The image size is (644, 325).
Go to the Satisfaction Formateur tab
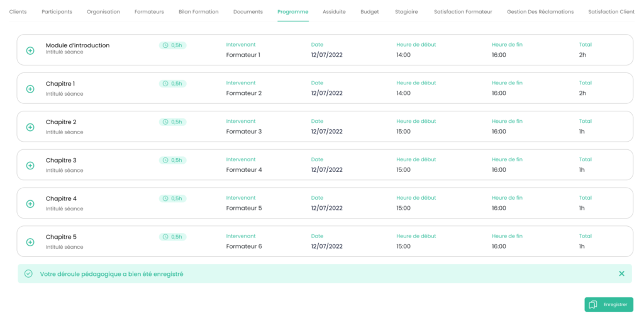click(463, 12)
